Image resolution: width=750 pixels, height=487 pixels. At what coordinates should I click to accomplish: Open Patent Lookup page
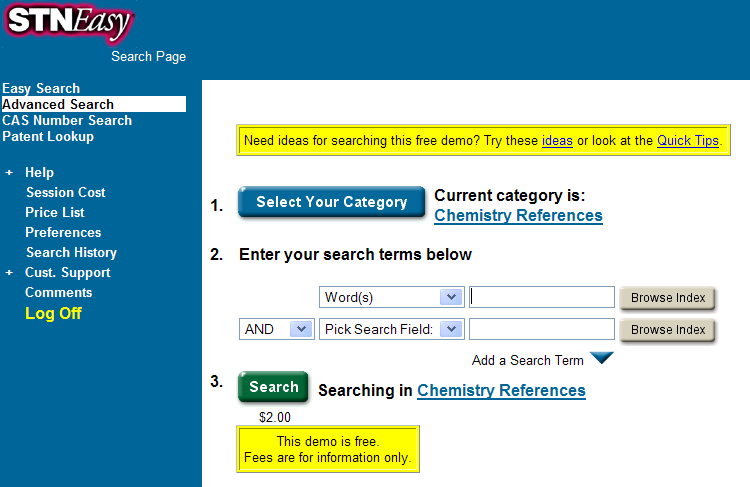(x=48, y=136)
